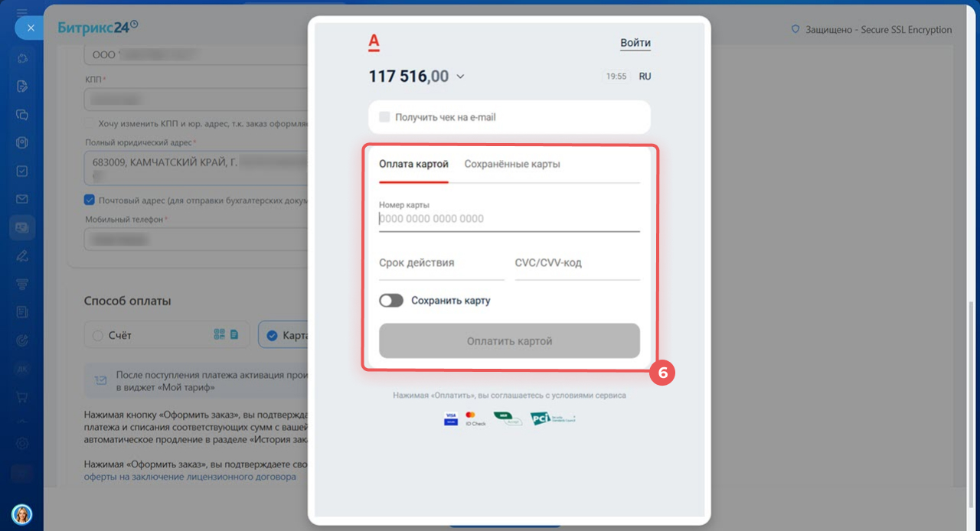The width and height of the screenshot is (980, 531).
Task: Click the settings gear in left sidebar
Action: [x=22, y=443]
